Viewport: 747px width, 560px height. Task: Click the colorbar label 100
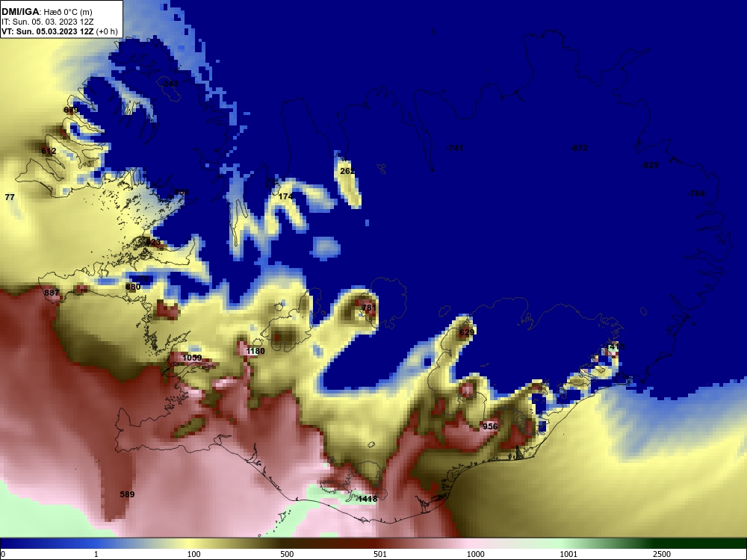coord(194,554)
